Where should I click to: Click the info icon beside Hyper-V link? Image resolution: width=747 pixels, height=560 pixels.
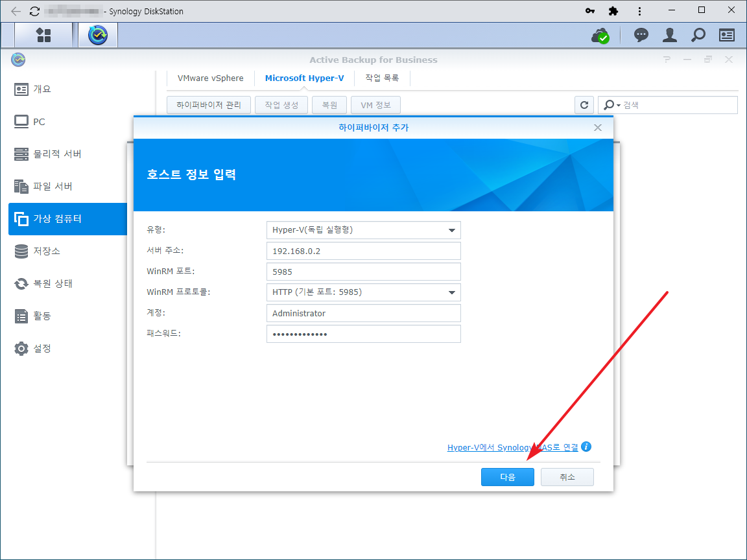point(586,447)
